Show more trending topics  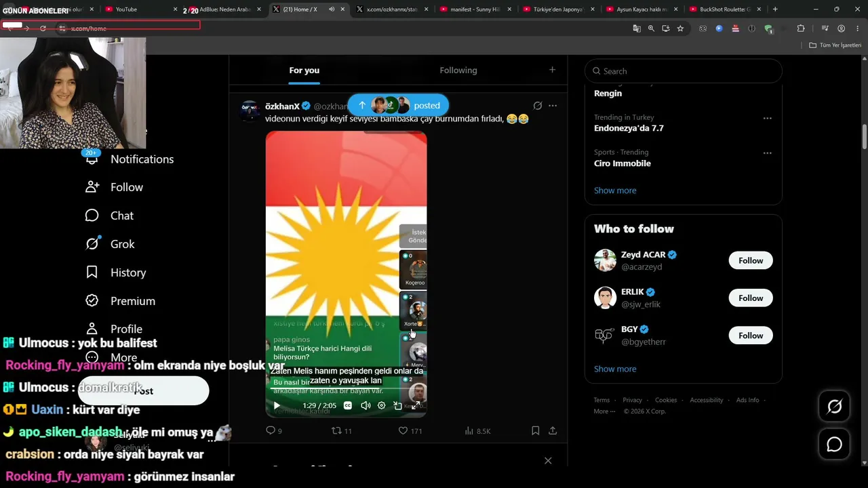pos(615,190)
